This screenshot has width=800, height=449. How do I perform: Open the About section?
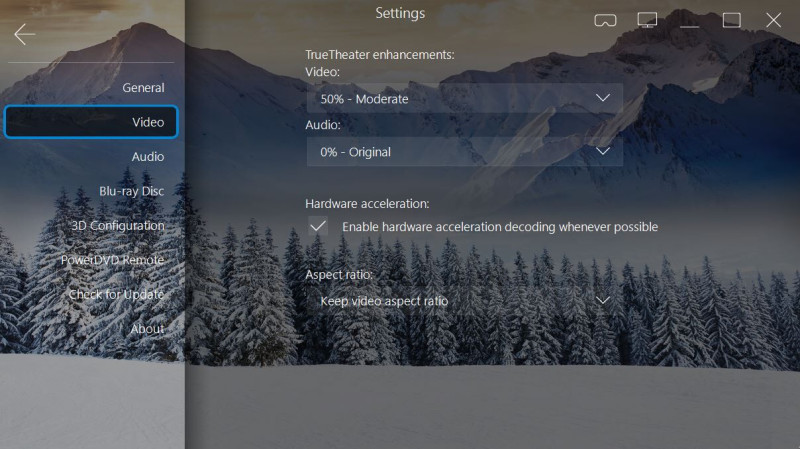pyautogui.click(x=147, y=329)
